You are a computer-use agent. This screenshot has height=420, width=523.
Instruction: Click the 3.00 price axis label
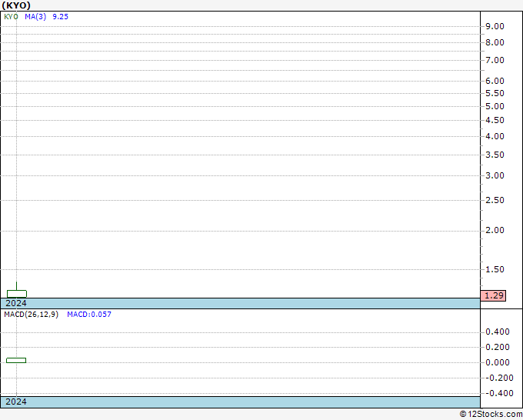[495, 175]
